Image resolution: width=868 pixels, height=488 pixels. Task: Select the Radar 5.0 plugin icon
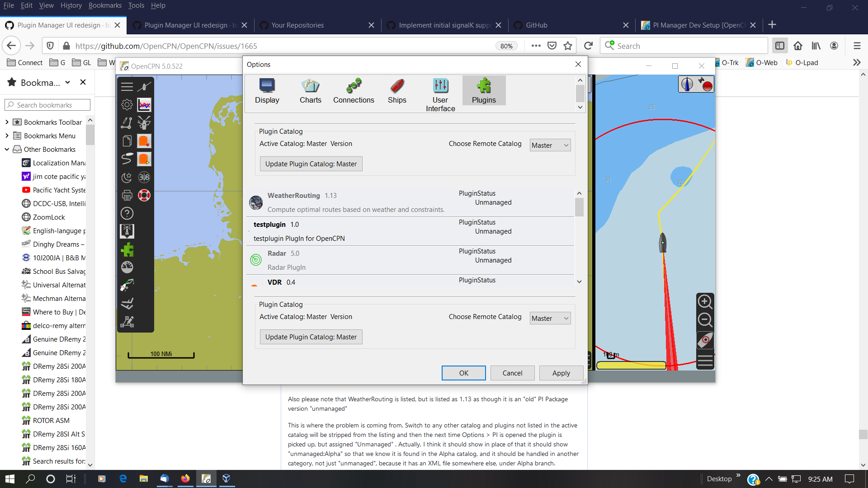pyautogui.click(x=256, y=260)
